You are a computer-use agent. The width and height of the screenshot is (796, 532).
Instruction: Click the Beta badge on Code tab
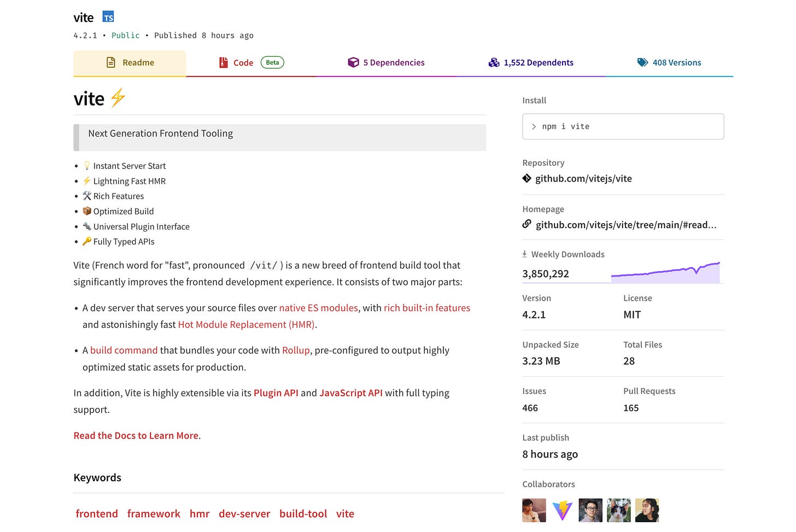[272, 62]
